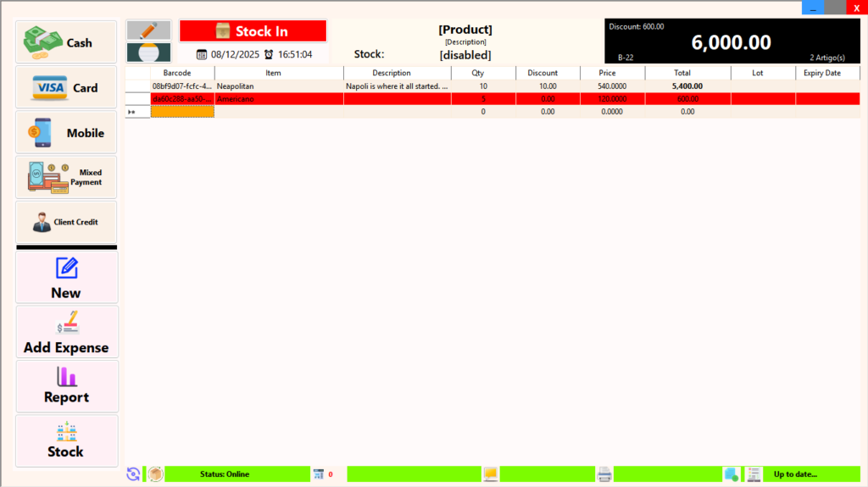Viewport: 868px width, 487px height.
Task: Click the Neapolitan row header selector
Action: point(137,86)
